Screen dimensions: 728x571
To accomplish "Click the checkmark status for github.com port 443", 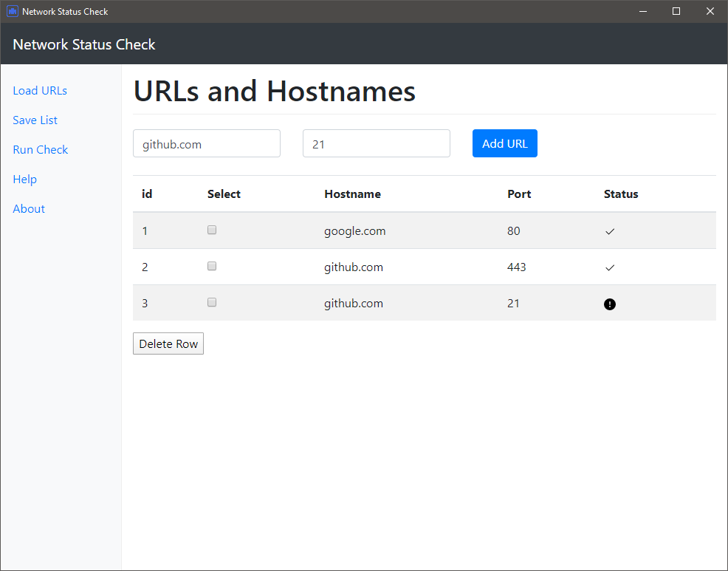I will [x=610, y=267].
